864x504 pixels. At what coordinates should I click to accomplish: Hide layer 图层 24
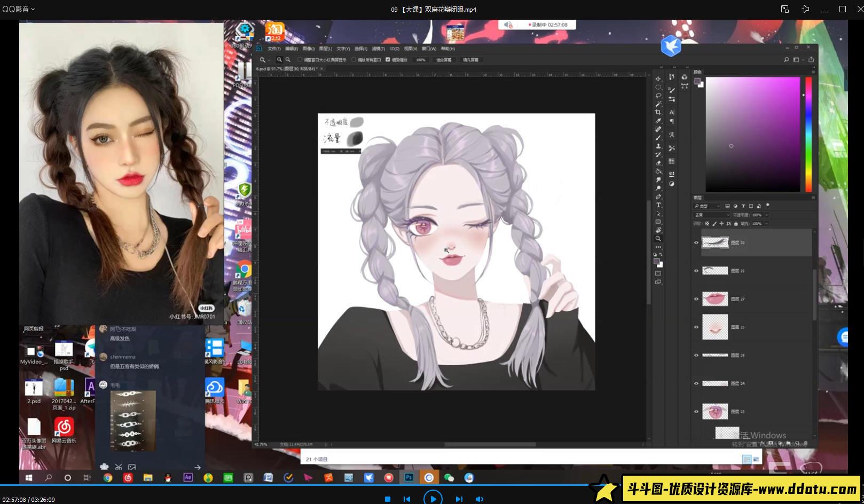click(696, 383)
